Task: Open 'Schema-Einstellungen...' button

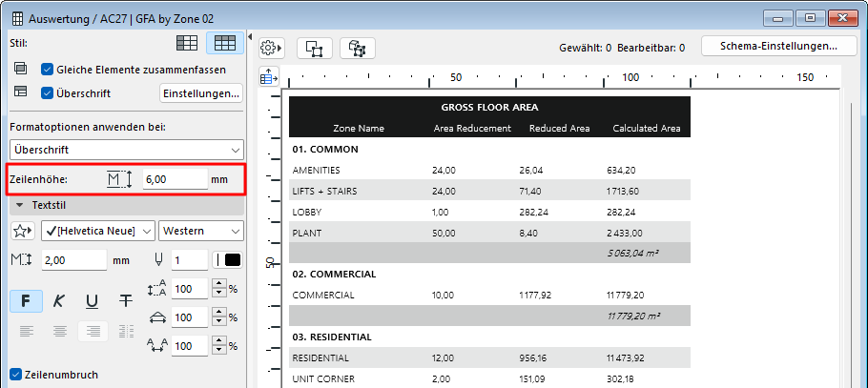Action: [778, 46]
